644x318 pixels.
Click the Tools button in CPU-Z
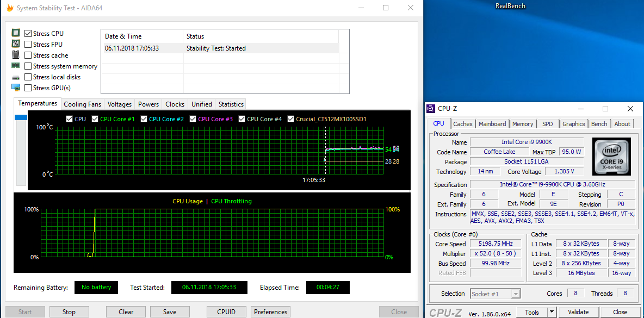pyautogui.click(x=531, y=312)
